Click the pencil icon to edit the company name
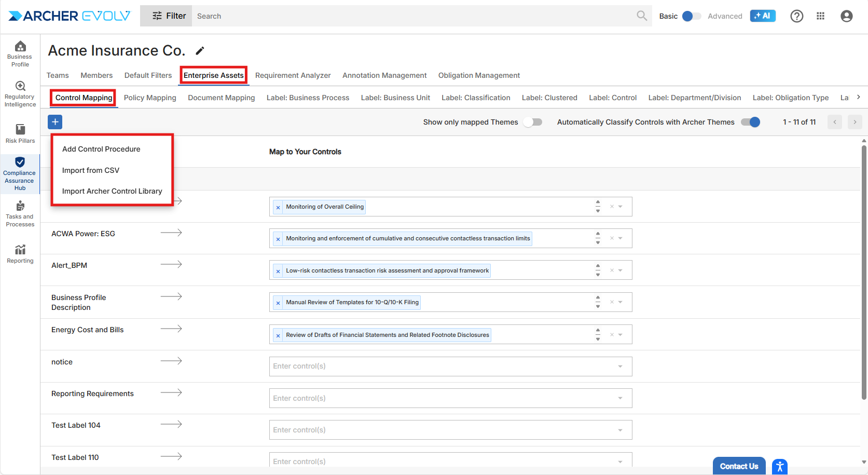The image size is (868, 475). pos(200,51)
